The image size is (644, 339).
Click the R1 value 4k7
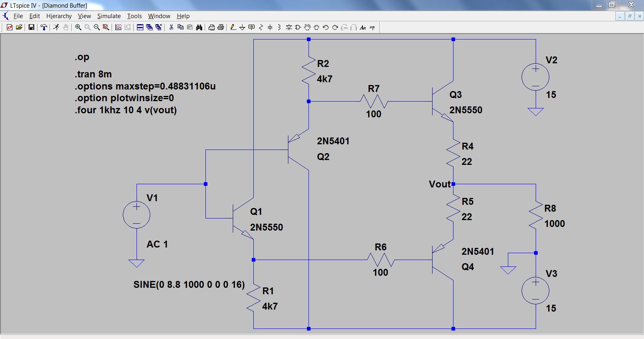(x=270, y=306)
